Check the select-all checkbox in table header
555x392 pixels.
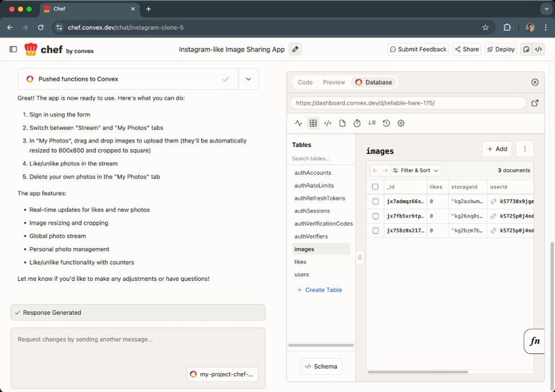[375, 187]
